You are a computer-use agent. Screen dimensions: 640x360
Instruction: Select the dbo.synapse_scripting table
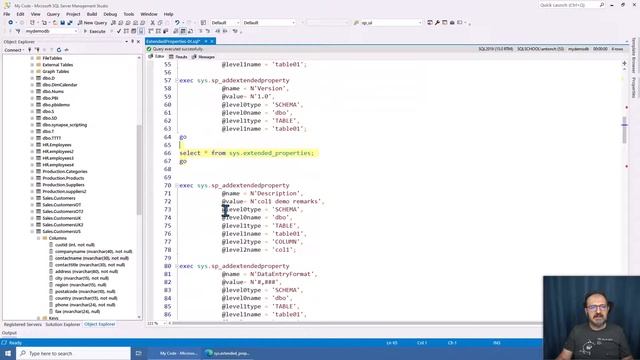click(64, 125)
